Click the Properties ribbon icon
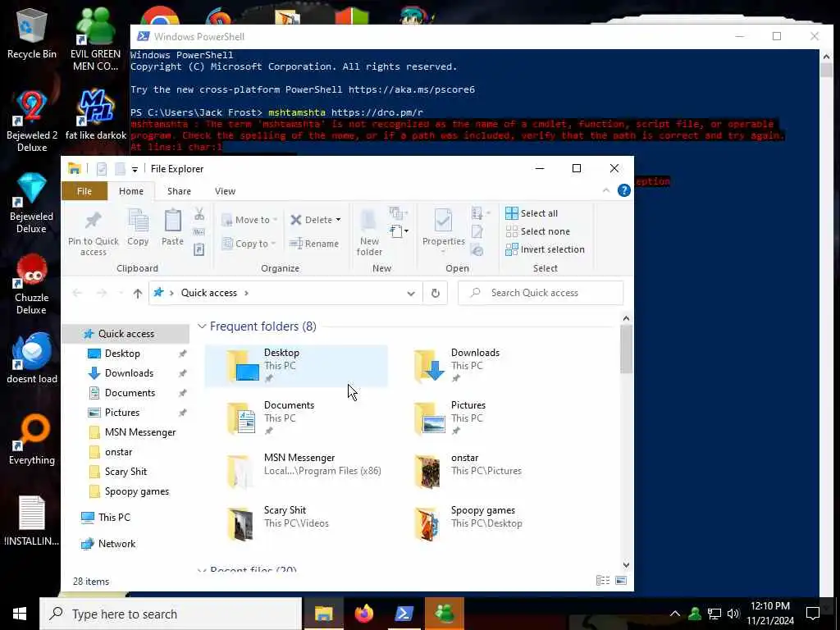This screenshot has height=630, width=840. point(443,221)
